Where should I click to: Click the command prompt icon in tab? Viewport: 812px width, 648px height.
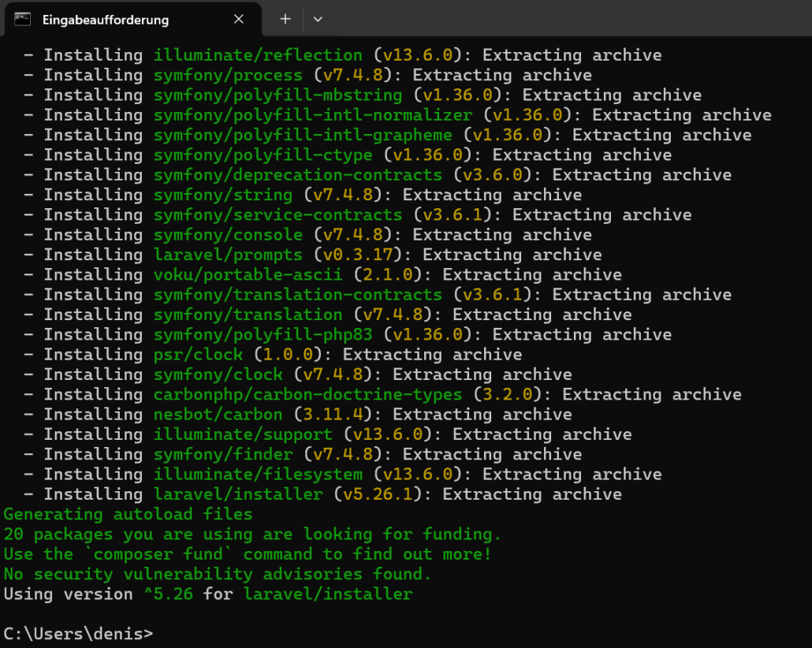tap(22, 20)
